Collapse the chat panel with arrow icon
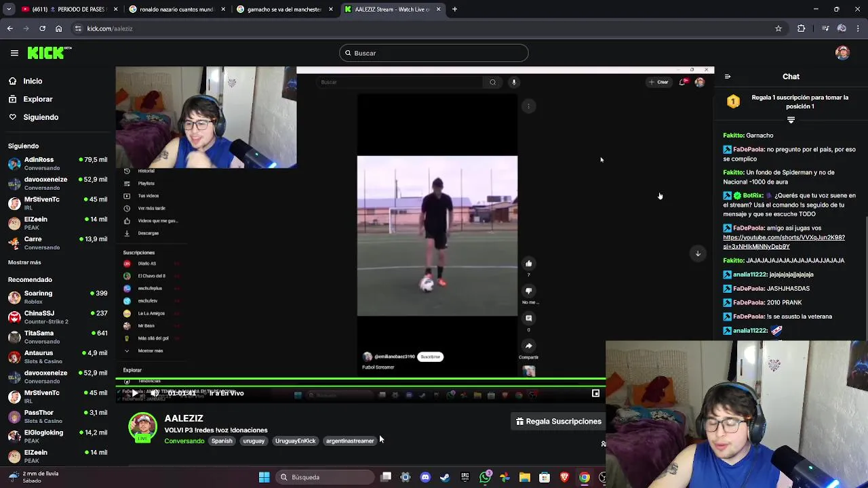 728,77
